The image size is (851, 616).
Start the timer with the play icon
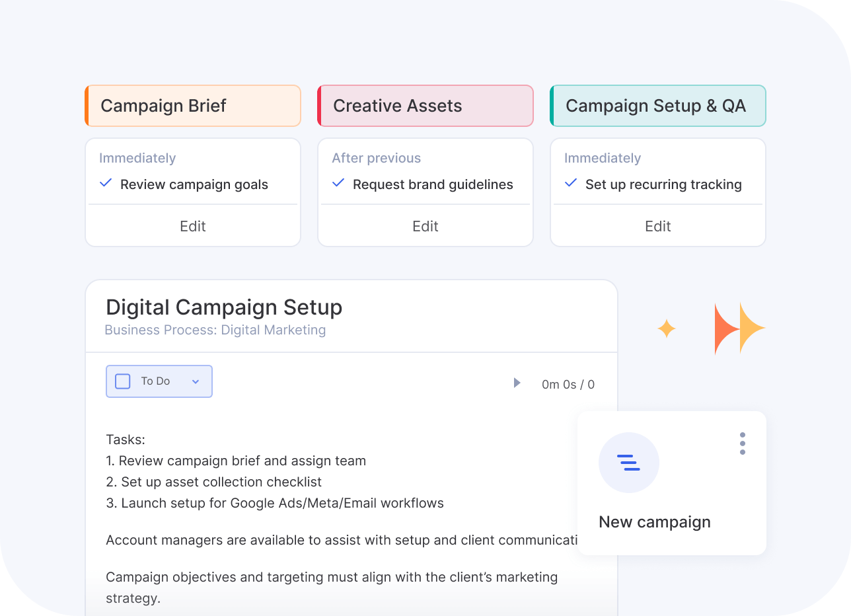[517, 383]
